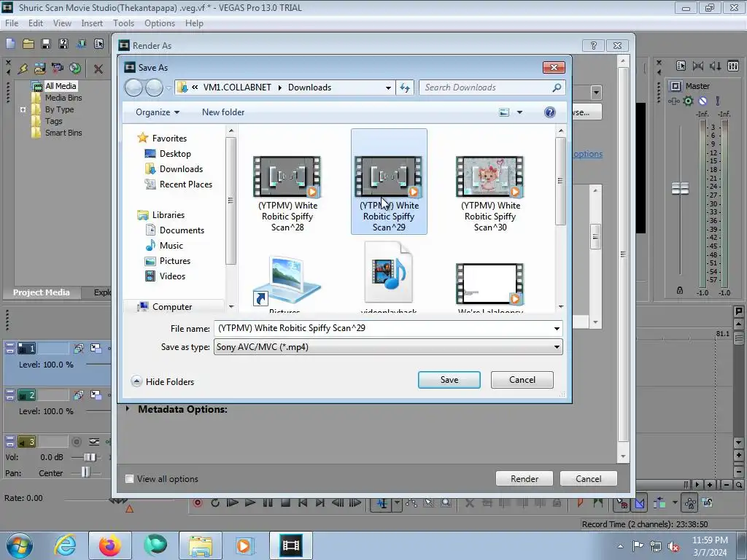Viewport: 747px width, 560px height.
Task: Toggle track 2 bypass motion blur icon
Action: click(79, 395)
